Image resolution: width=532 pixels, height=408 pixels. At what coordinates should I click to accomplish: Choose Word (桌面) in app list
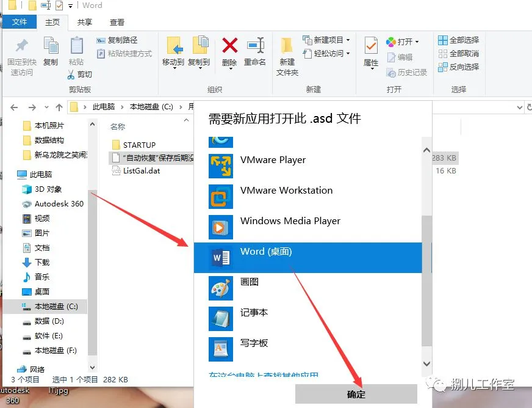(x=307, y=258)
